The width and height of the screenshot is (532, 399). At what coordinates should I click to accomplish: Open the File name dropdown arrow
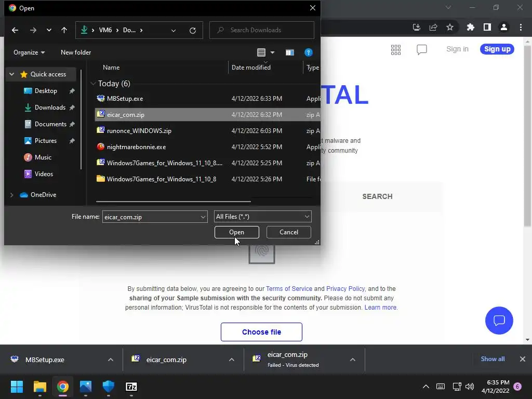[203, 217]
